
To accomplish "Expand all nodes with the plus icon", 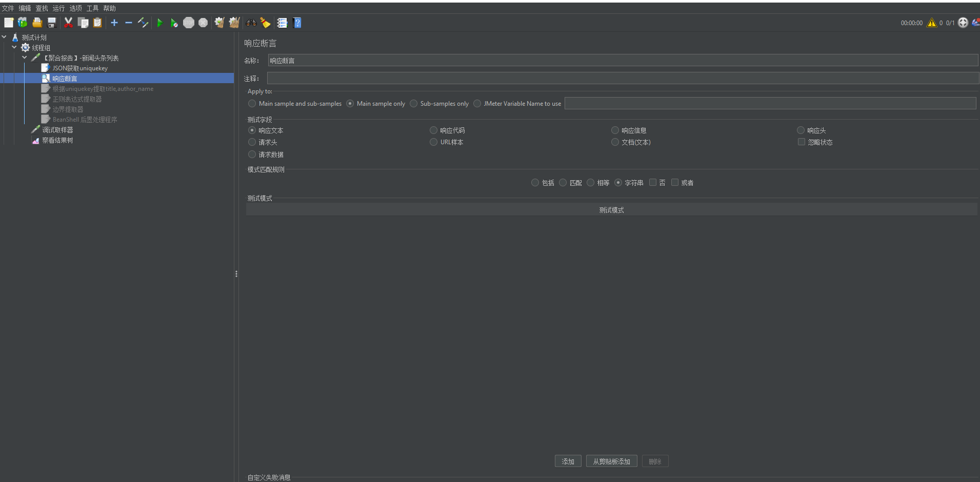I will click(114, 23).
